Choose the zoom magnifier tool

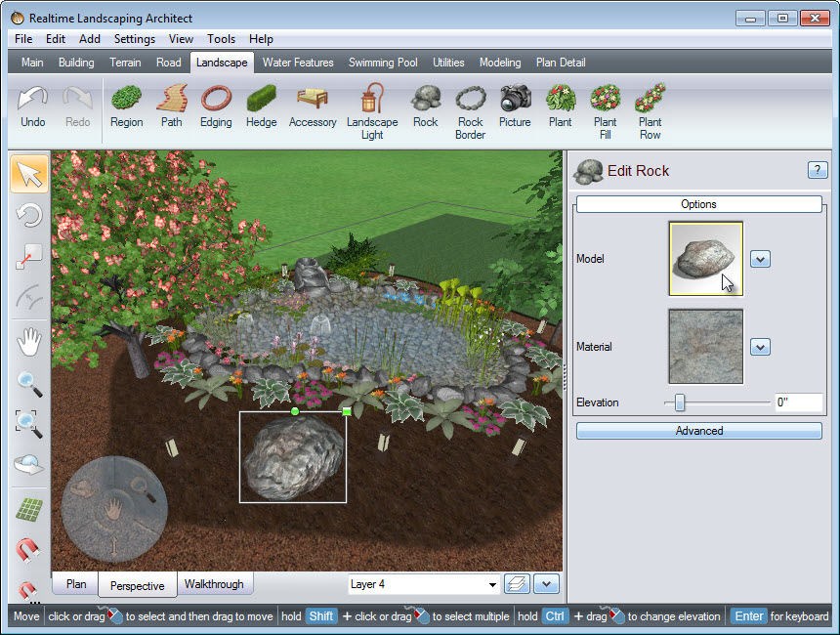click(x=29, y=384)
